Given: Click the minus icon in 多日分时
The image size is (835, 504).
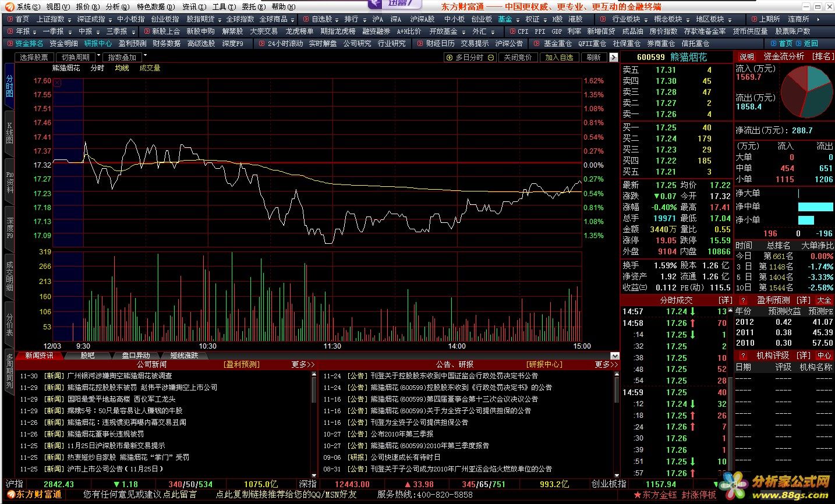Looking at the screenshot, I should click(491, 57).
